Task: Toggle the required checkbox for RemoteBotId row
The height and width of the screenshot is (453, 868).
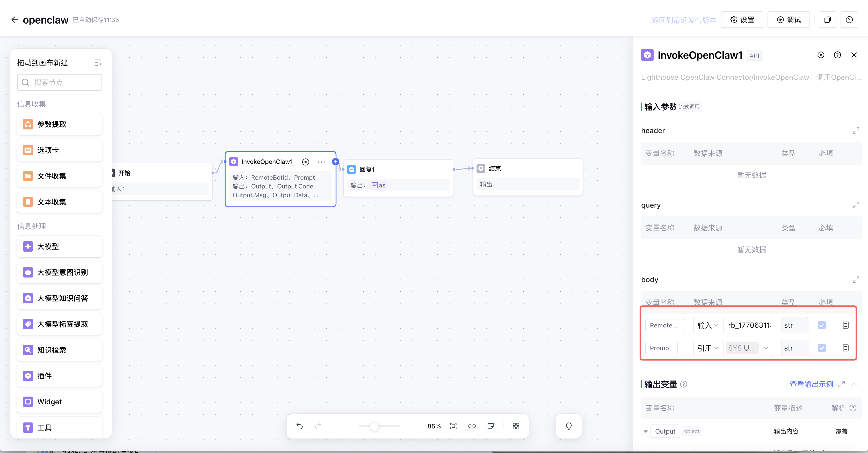Action: [x=821, y=325]
